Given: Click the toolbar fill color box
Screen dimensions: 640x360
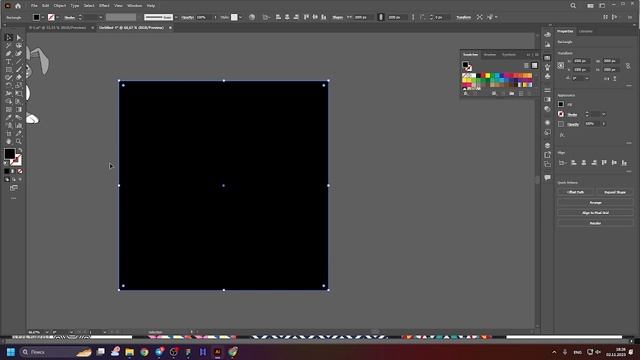Looking at the screenshot, I should 9,154.
